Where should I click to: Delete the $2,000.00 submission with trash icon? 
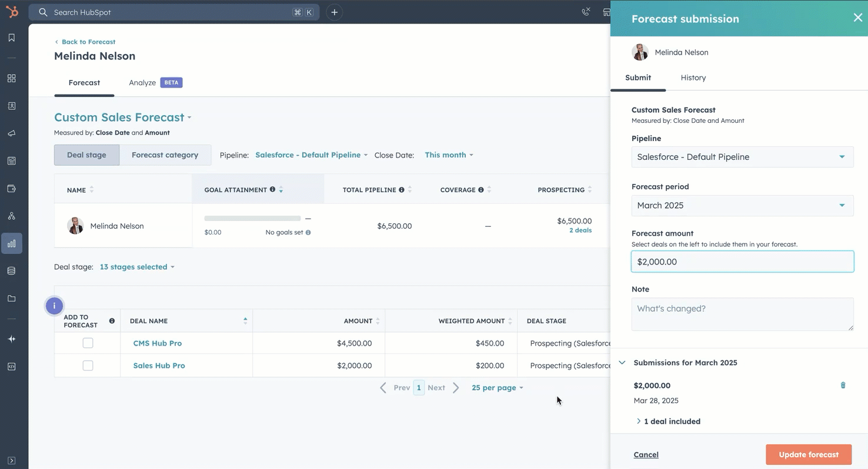click(x=843, y=386)
